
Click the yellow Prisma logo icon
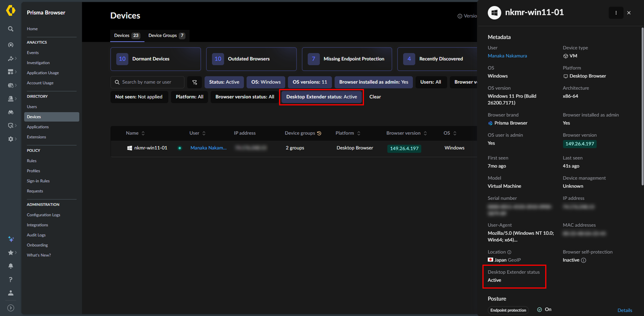pyautogui.click(x=11, y=11)
